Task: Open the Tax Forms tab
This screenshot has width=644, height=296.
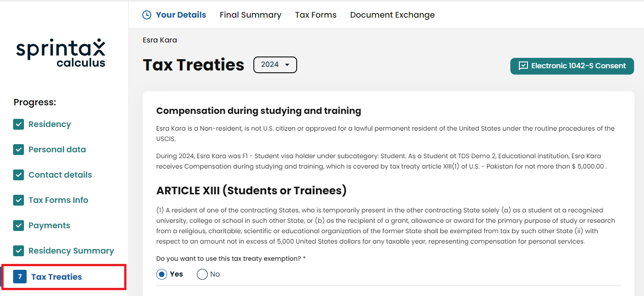Action: point(316,15)
